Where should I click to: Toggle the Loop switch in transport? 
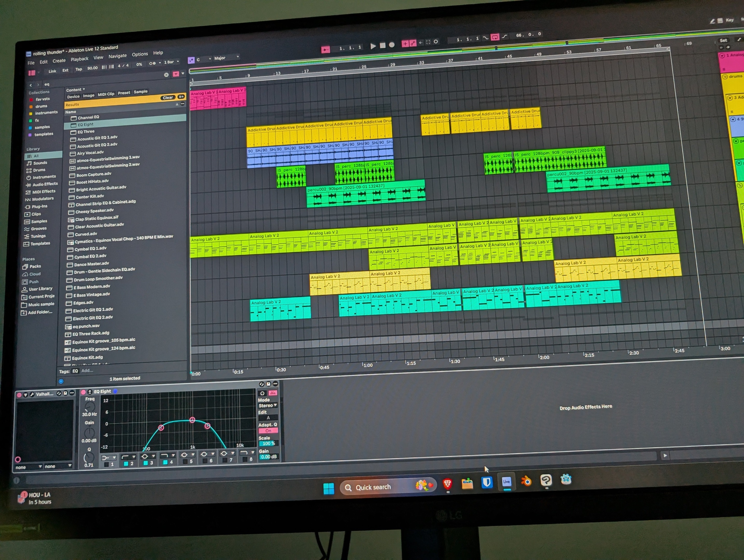[x=495, y=37]
